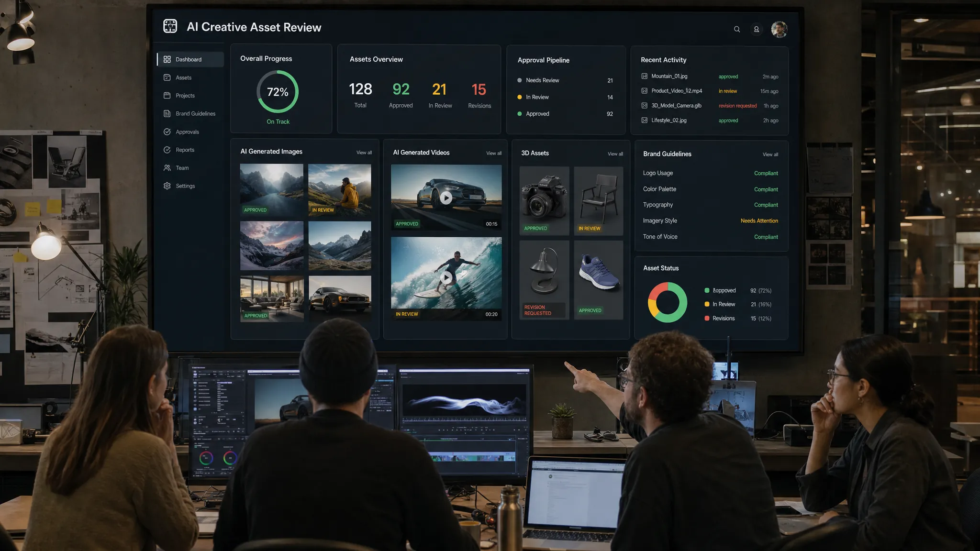The width and height of the screenshot is (980, 551).
Task: Play the car video
Action: click(446, 198)
